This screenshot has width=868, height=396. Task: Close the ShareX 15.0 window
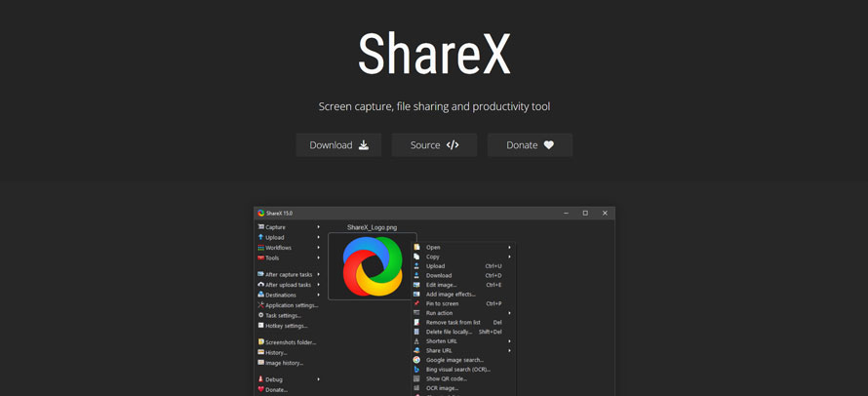[605, 214]
